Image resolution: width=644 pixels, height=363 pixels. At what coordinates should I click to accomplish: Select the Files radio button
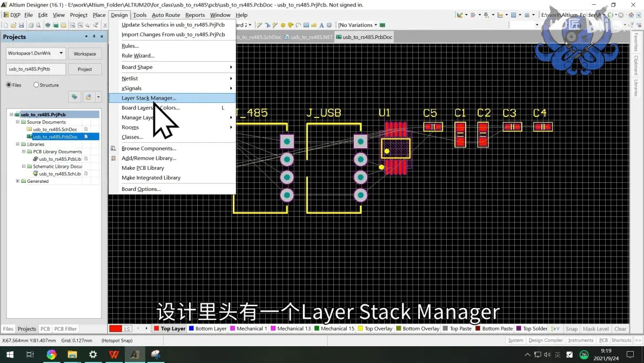click(x=9, y=85)
